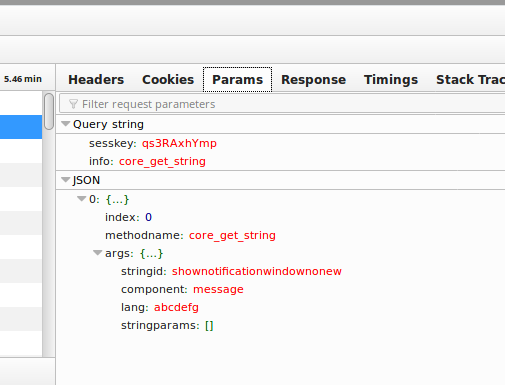The image size is (505, 385).
Task: Select the sesskey value qs3RAxhYmp
Action: (179, 143)
